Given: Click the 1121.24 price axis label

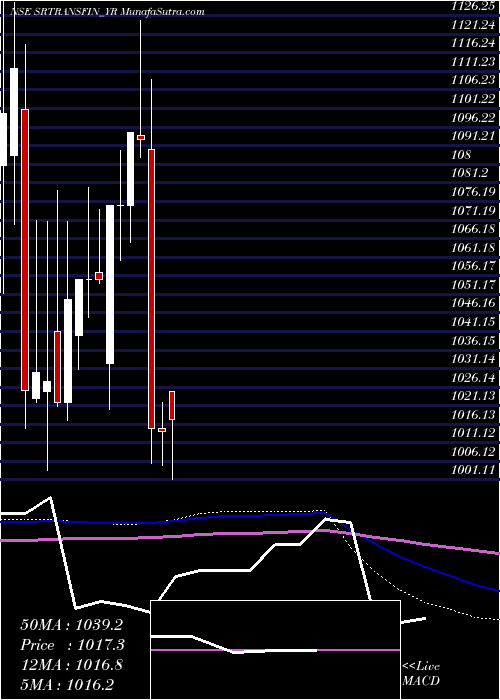Looking at the screenshot, I should coord(474,25).
